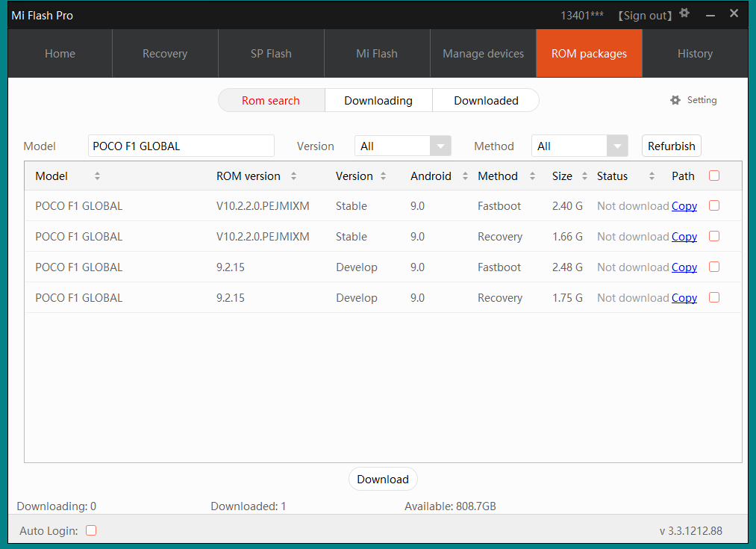The image size is (756, 549).
Task: Sort by Version column arrows
Action: [x=384, y=176]
